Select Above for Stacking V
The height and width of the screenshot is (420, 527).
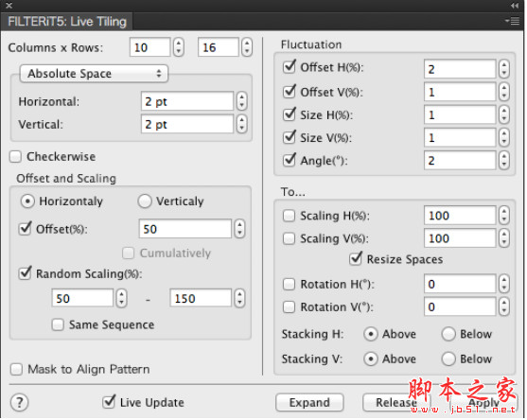[x=371, y=359]
